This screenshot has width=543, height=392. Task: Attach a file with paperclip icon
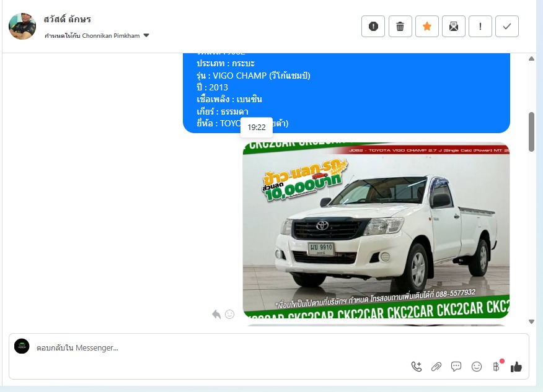(x=436, y=367)
